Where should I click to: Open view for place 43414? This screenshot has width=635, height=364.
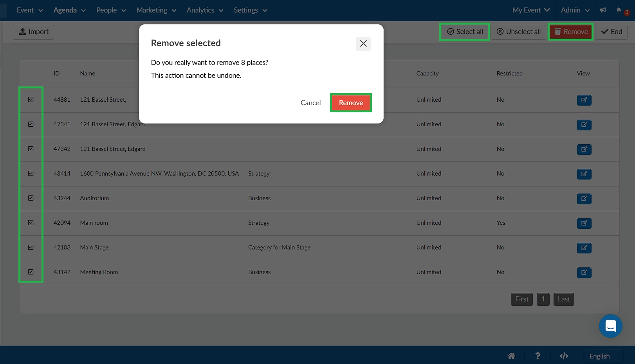point(584,174)
